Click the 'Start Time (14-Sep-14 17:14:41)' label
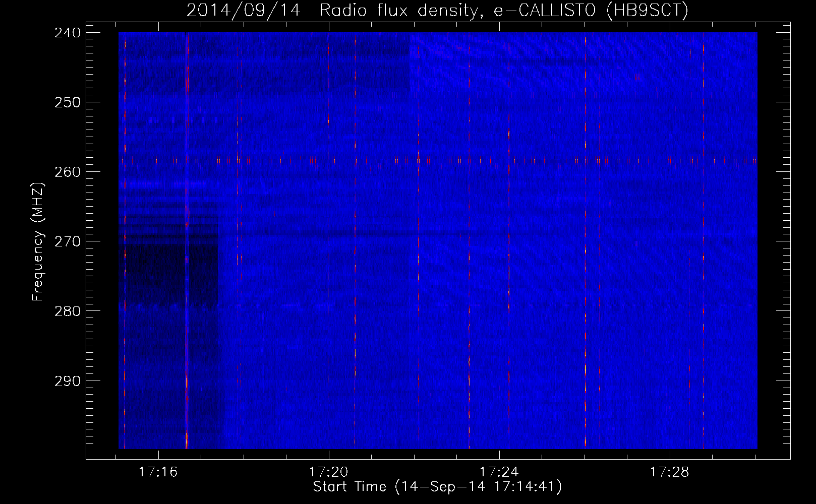 437,487
